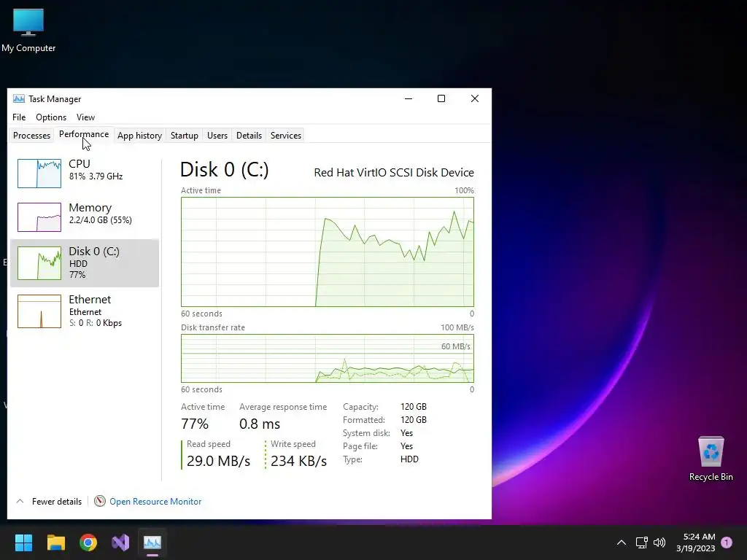Click the 234 KB/s write speed value
Screen dimensions: 747x560
coord(298,461)
